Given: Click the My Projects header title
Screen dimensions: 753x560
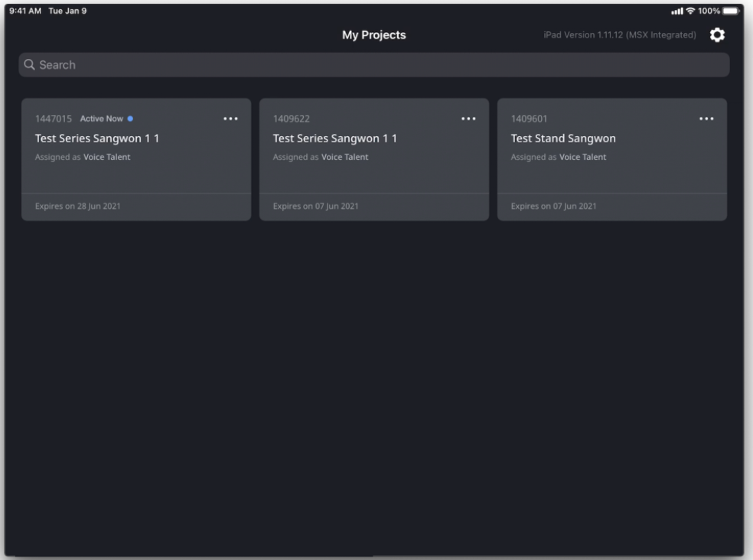Looking at the screenshot, I should (373, 35).
